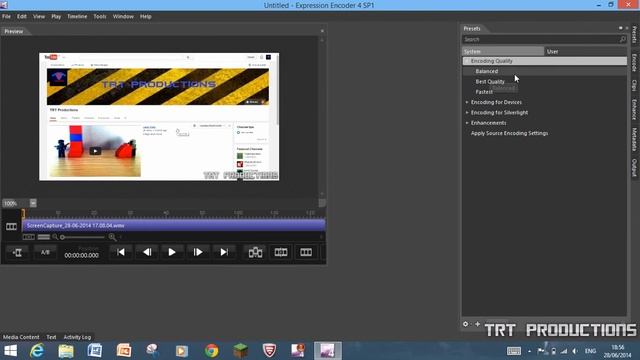
Task: Open the Timeline menu
Action: pyautogui.click(x=77, y=17)
